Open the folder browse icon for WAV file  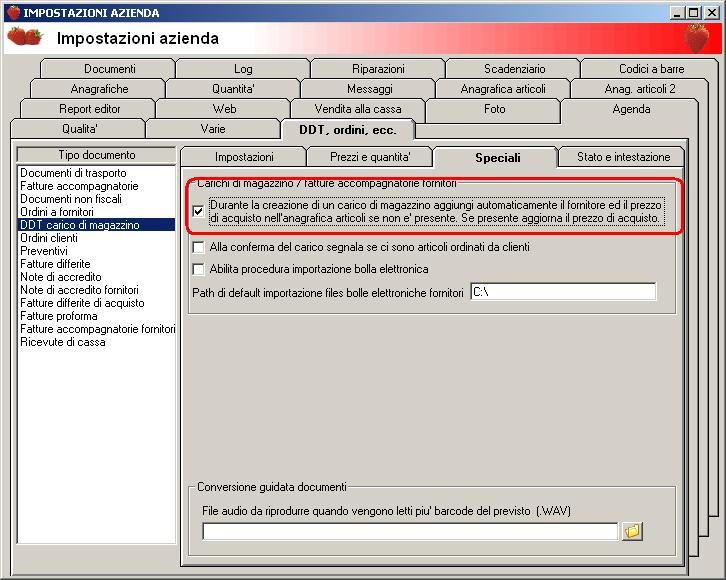pyautogui.click(x=632, y=530)
